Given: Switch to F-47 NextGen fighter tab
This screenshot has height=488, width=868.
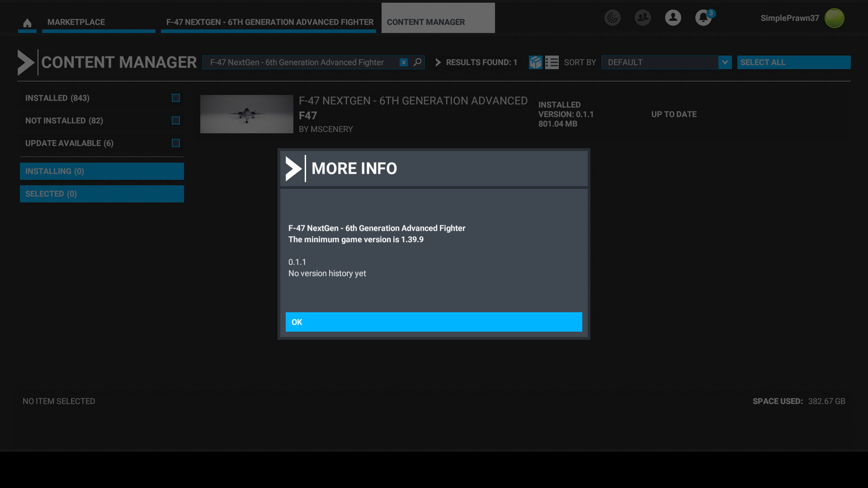Looking at the screenshot, I should [269, 22].
